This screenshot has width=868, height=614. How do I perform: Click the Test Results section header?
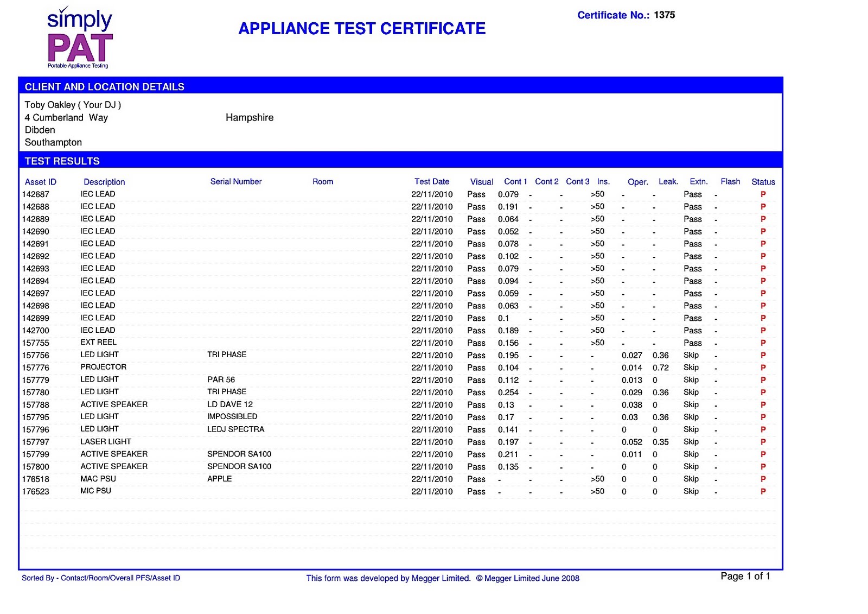[62, 161]
